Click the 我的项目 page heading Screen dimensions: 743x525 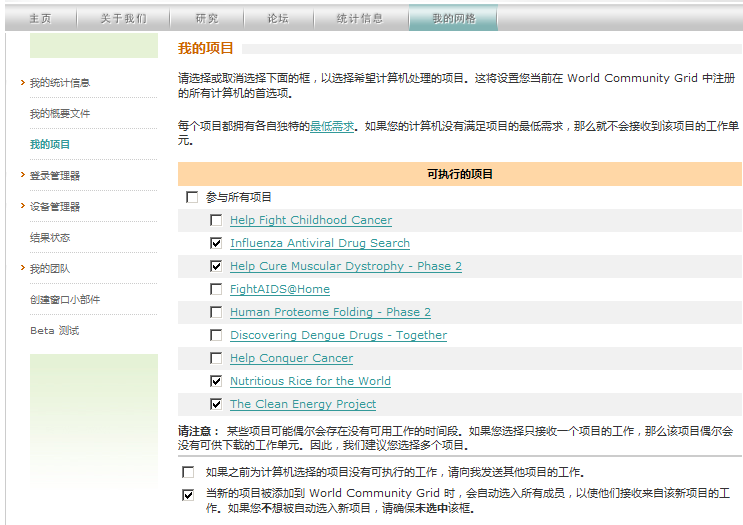tap(205, 48)
